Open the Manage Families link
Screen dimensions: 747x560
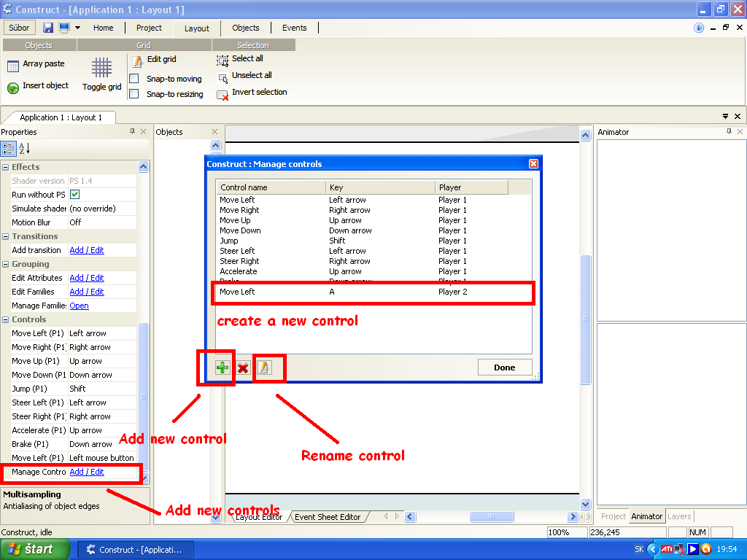(x=79, y=306)
